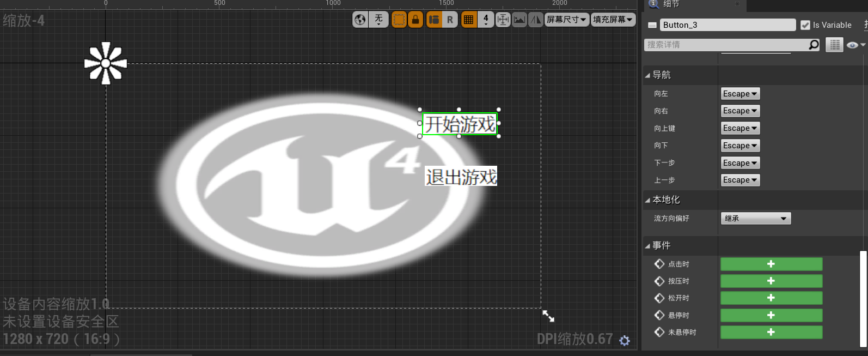This screenshot has height=356, width=868.
Task: Open the 无 culture preview dropdown
Action: tap(378, 20)
